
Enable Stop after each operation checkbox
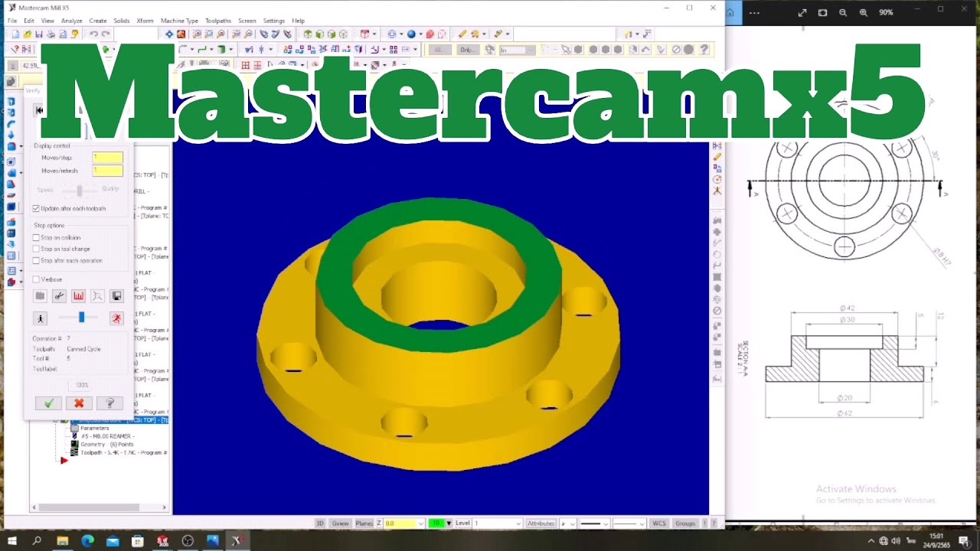coord(36,260)
